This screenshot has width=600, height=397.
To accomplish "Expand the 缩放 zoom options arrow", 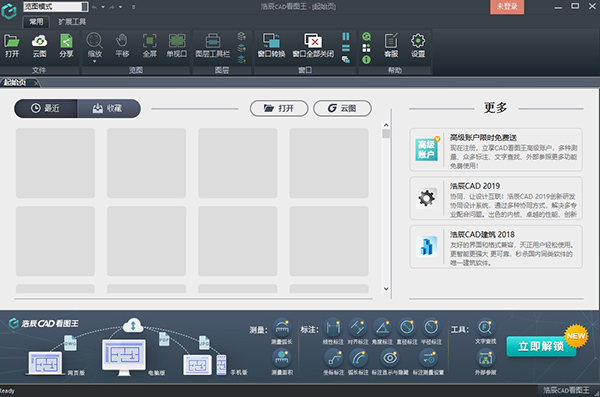I will click(95, 61).
